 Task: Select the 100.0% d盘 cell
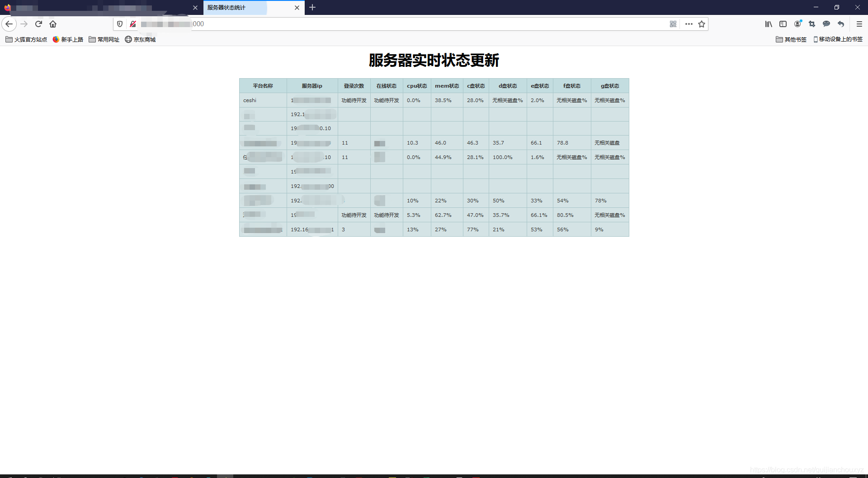coord(508,157)
